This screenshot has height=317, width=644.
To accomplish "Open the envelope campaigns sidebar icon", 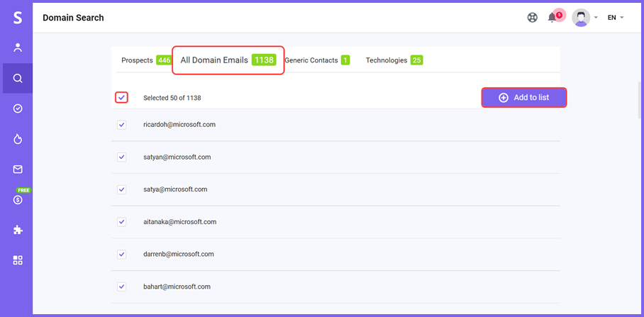I will coord(18,169).
